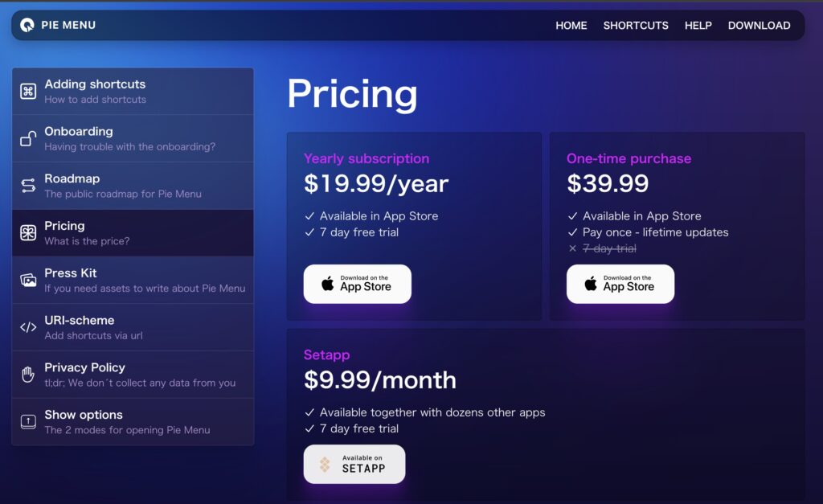Image resolution: width=823 pixels, height=504 pixels.
Task: Open the Roadmap sidebar entry title
Action: point(72,178)
